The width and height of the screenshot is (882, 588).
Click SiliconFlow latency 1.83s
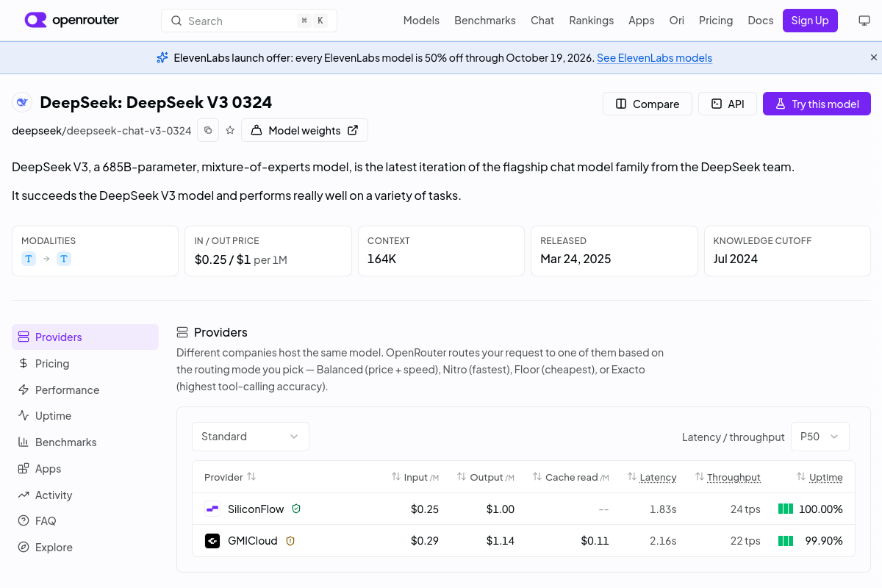tap(663, 509)
